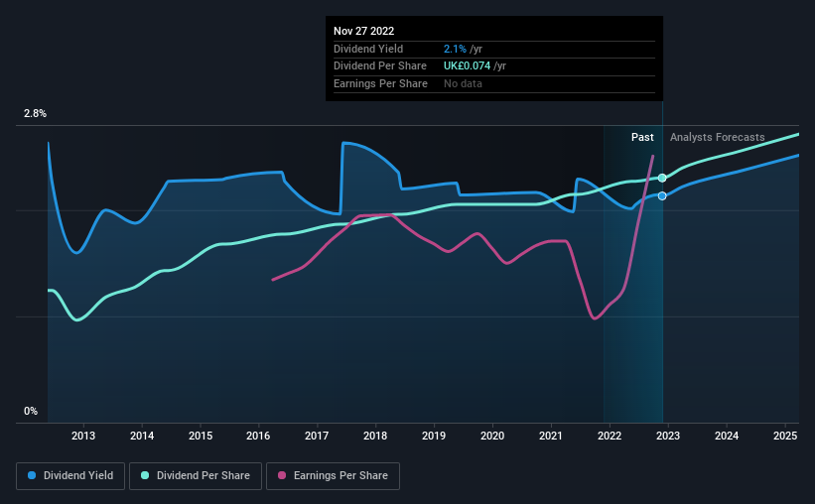The image size is (815, 504).
Task: Click the 'Nov 27 2022' tooltip date
Action: coord(364,31)
